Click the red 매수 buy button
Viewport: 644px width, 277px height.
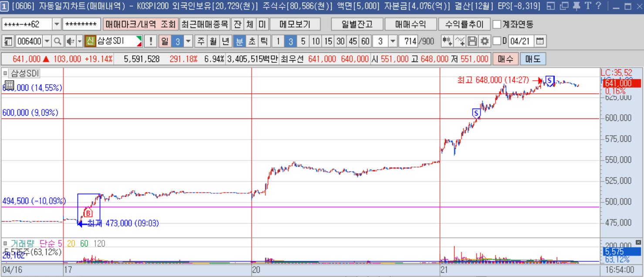(x=505, y=59)
